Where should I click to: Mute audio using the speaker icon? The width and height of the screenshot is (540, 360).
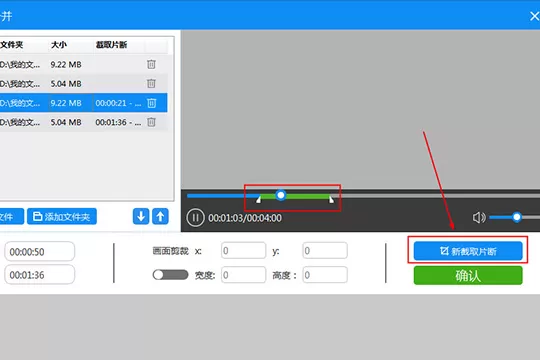point(479,217)
